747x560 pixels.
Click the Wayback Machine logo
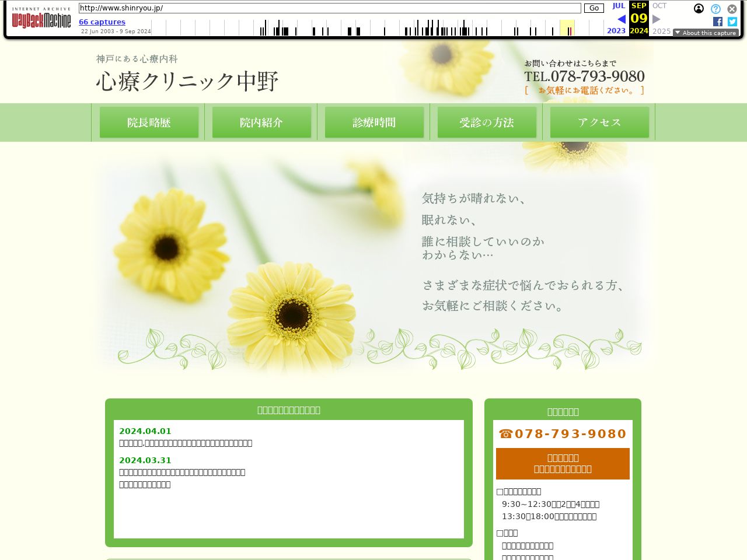pos(41,19)
